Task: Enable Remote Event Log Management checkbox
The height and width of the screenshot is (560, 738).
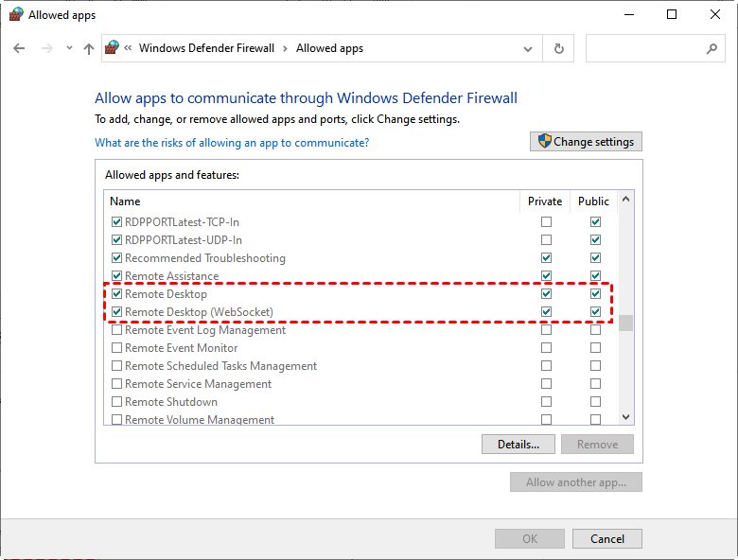Action: click(116, 330)
